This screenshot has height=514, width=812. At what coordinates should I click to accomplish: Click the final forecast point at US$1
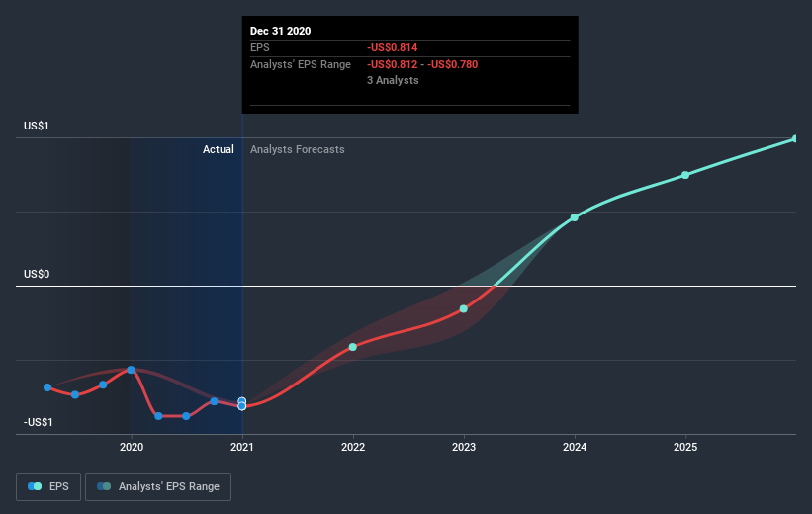[795, 138]
